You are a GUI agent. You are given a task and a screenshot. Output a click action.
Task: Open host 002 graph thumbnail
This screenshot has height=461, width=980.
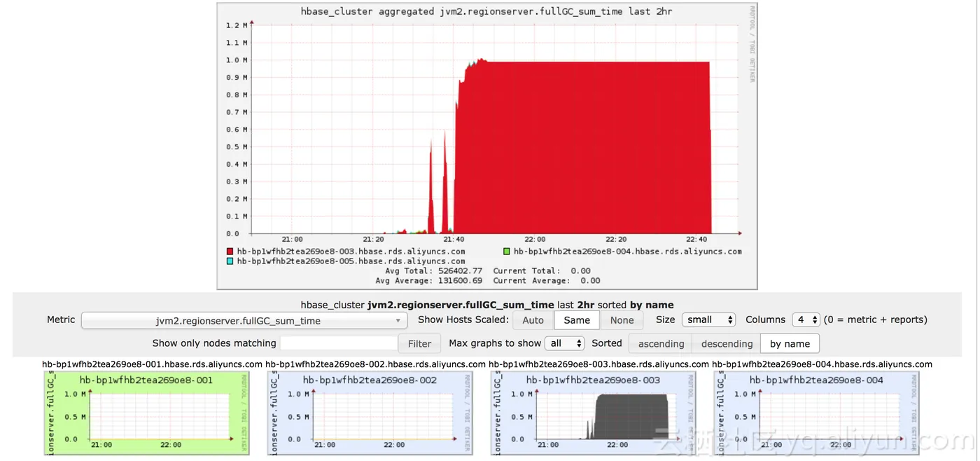[370, 413]
